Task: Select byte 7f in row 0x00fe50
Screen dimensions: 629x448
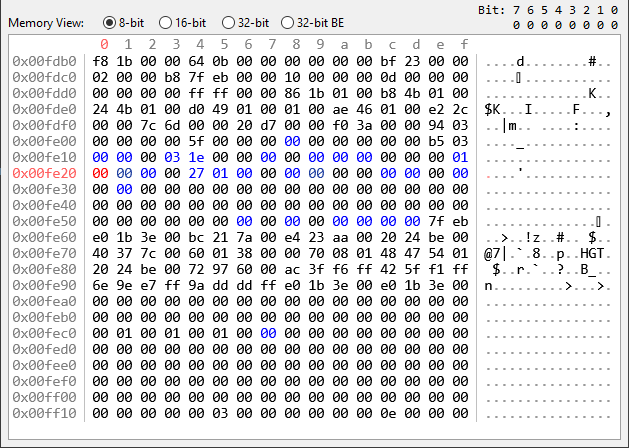Action: point(436,221)
